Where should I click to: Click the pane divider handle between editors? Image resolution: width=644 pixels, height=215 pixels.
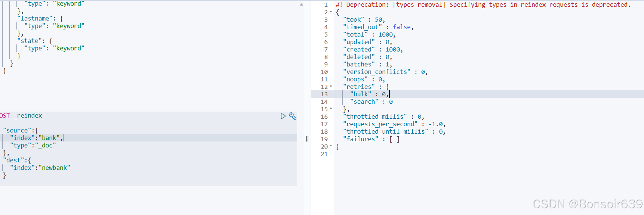click(x=307, y=139)
